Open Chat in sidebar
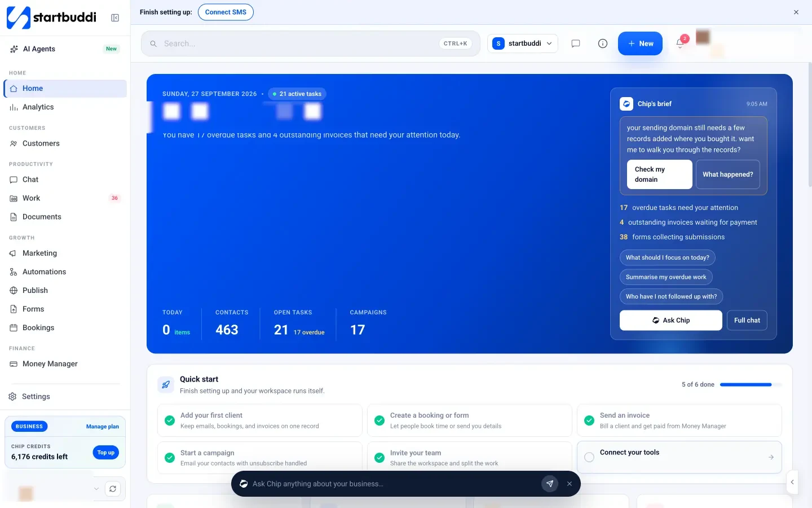Image resolution: width=812 pixels, height=508 pixels. (x=65, y=179)
